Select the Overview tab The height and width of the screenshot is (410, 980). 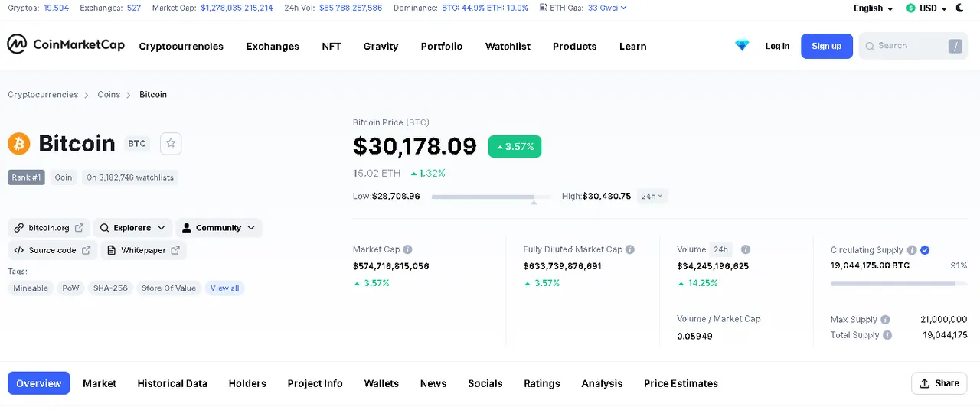(39, 383)
